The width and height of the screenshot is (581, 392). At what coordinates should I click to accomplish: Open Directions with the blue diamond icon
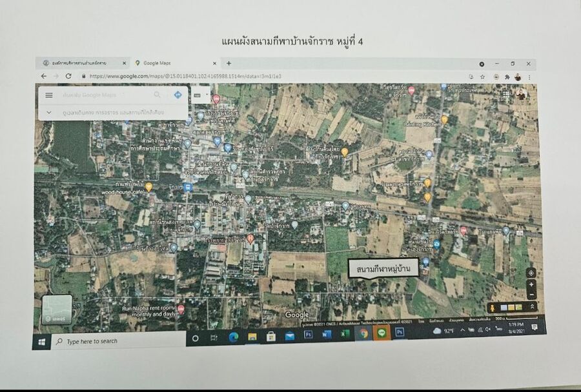coord(178,95)
